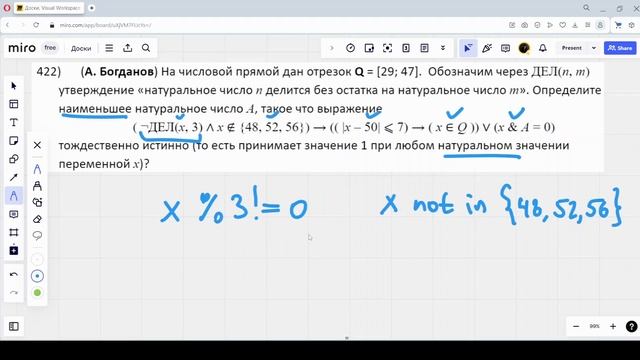Select the Connection line arrow tool

point(13,178)
